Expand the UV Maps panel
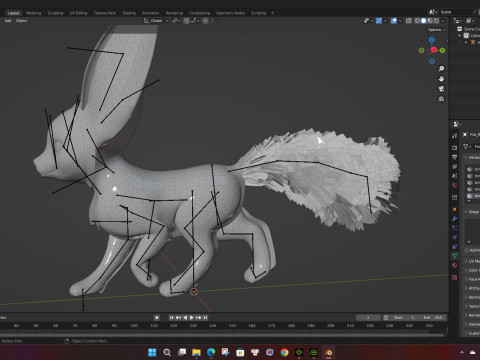The image size is (480, 360). (466, 261)
